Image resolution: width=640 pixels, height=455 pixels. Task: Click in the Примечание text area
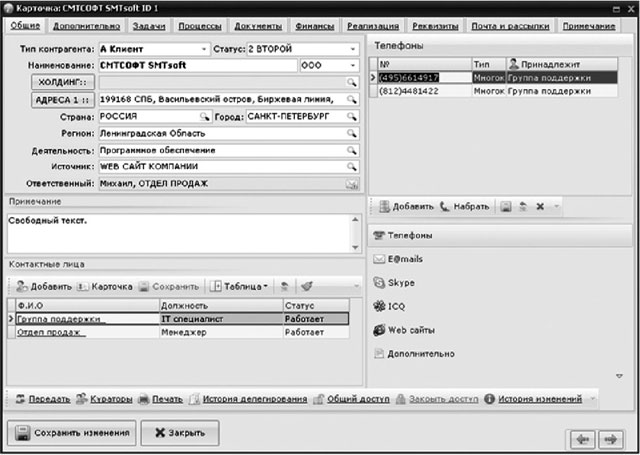(179, 234)
